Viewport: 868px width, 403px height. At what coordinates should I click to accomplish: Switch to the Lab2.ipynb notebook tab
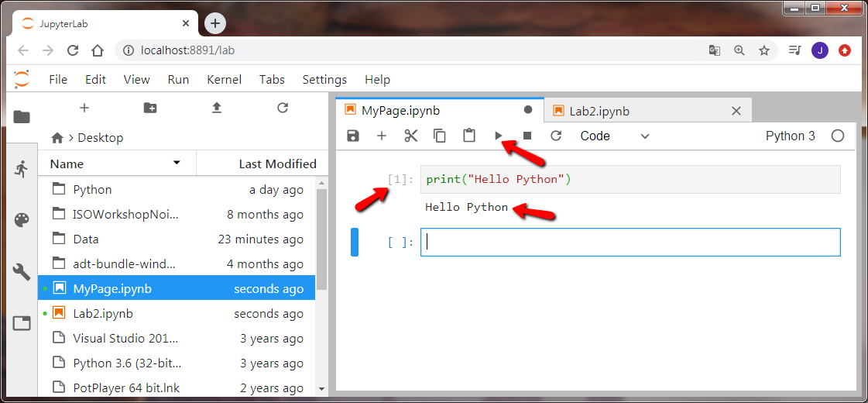[647, 110]
